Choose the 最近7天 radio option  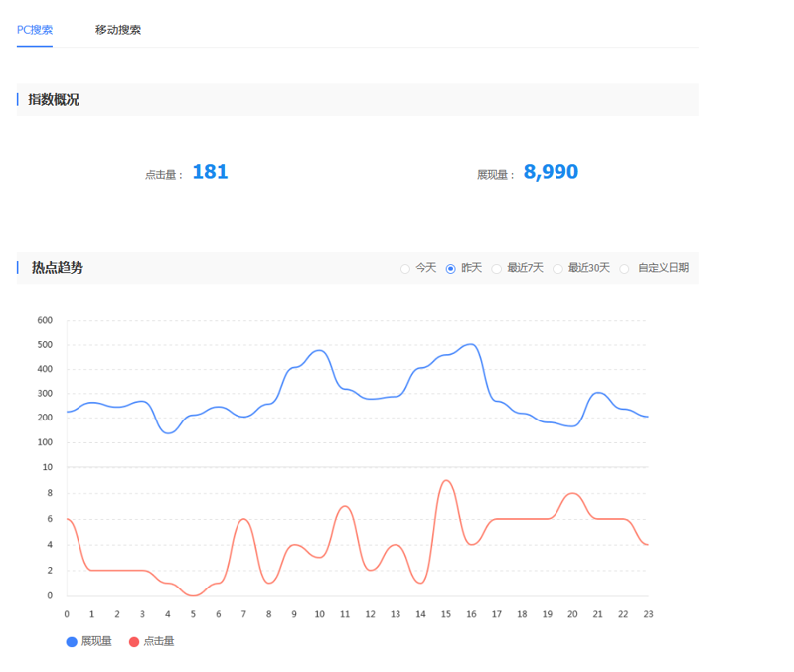(x=497, y=269)
